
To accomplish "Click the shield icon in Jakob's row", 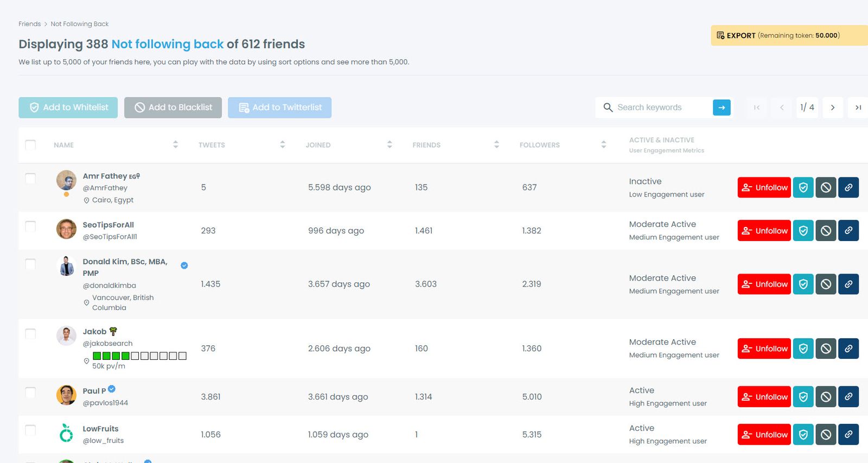I will (x=803, y=349).
